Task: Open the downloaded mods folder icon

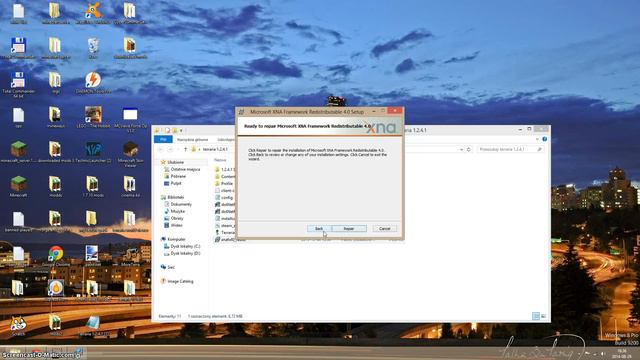Action: [55, 152]
